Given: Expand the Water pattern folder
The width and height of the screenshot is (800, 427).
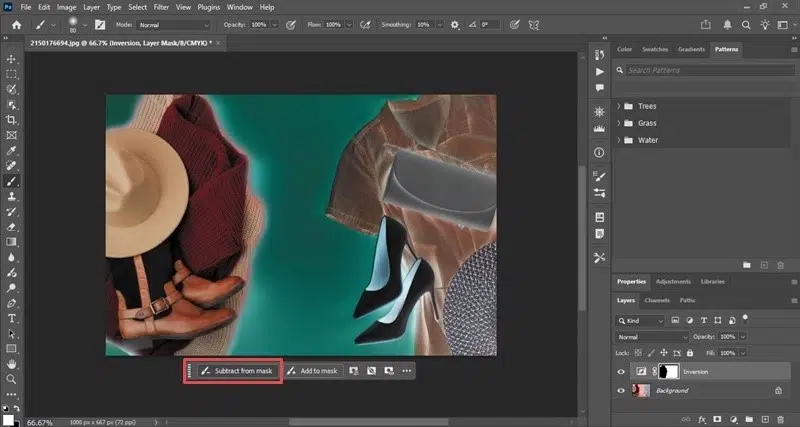Looking at the screenshot, I should 618,140.
